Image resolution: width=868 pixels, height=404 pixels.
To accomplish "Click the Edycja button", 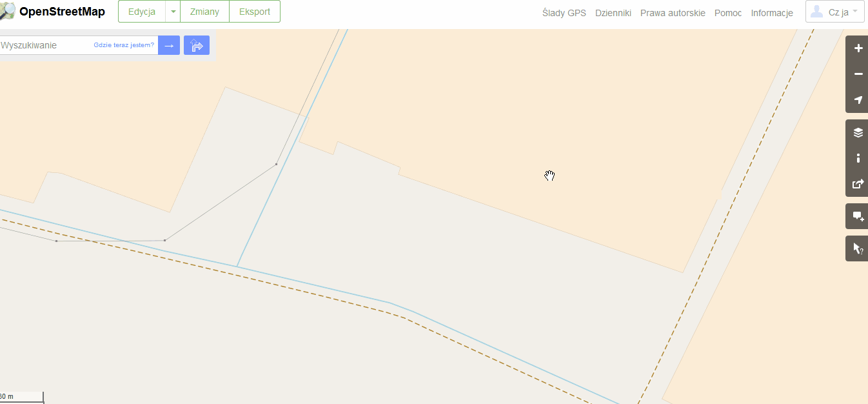I will tap(142, 12).
